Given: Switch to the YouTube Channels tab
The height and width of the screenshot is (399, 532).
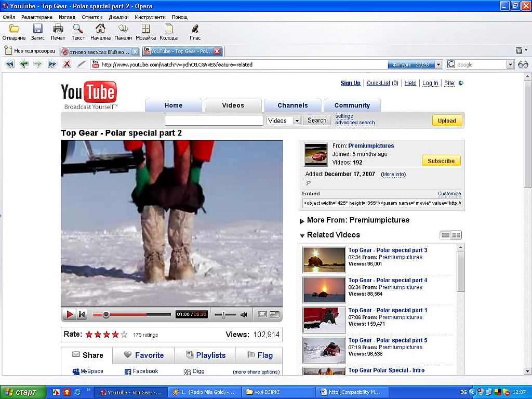Looking at the screenshot, I should point(292,105).
